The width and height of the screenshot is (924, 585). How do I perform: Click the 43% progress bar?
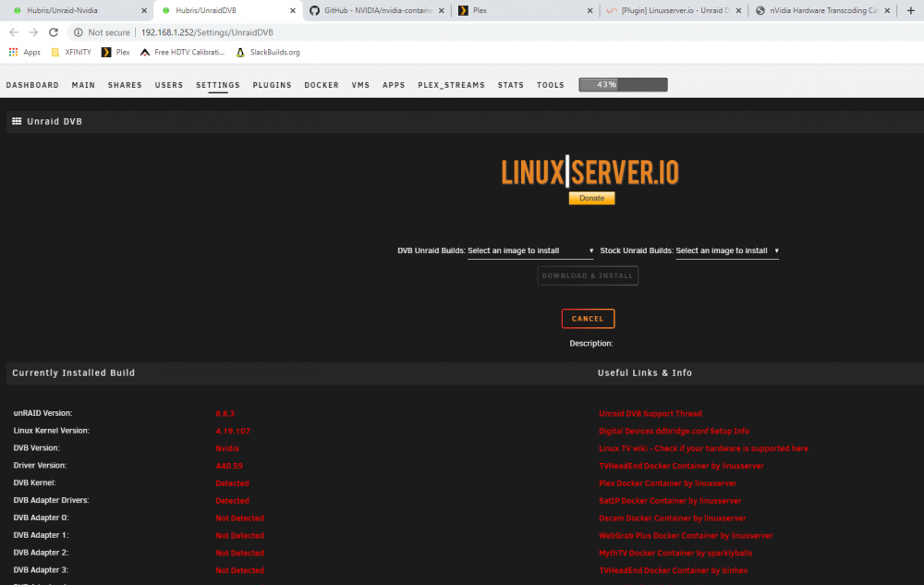tap(624, 85)
